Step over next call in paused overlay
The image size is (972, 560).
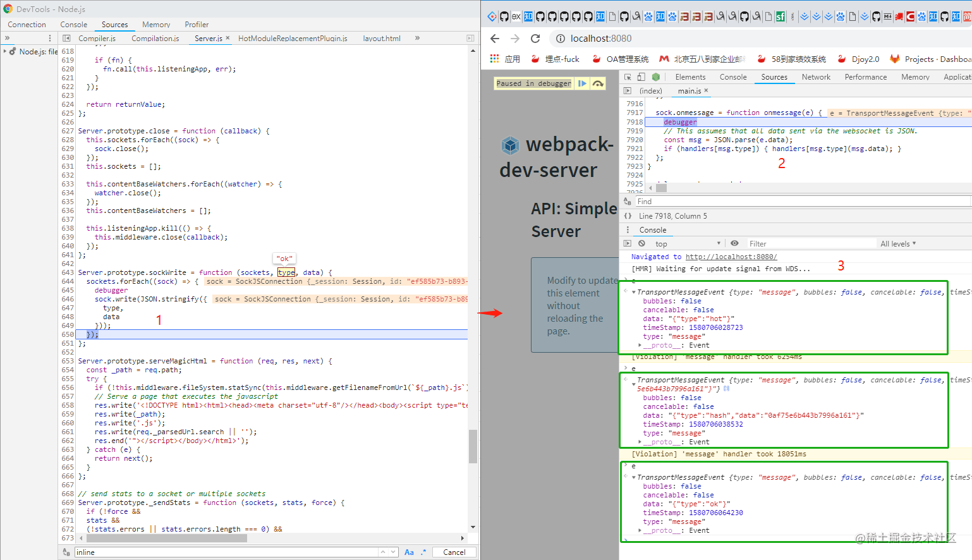598,83
